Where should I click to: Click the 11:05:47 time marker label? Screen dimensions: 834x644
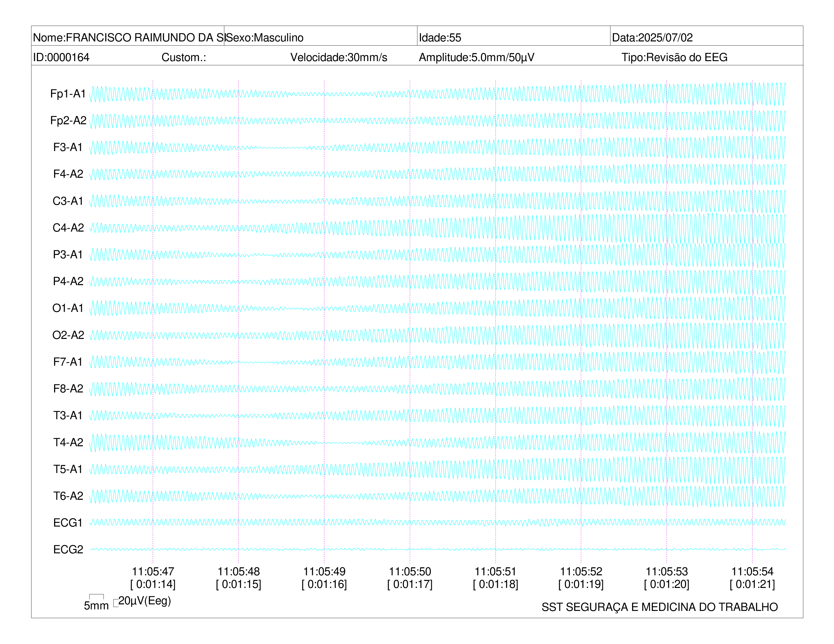tap(153, 572)
